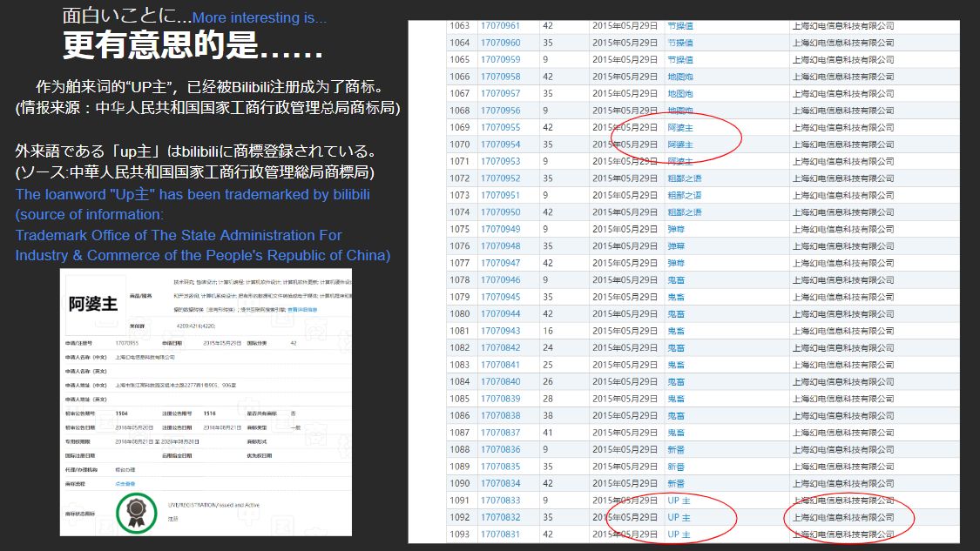Open registration number 17070831 link
980x551 pixels.
point(500,534)
